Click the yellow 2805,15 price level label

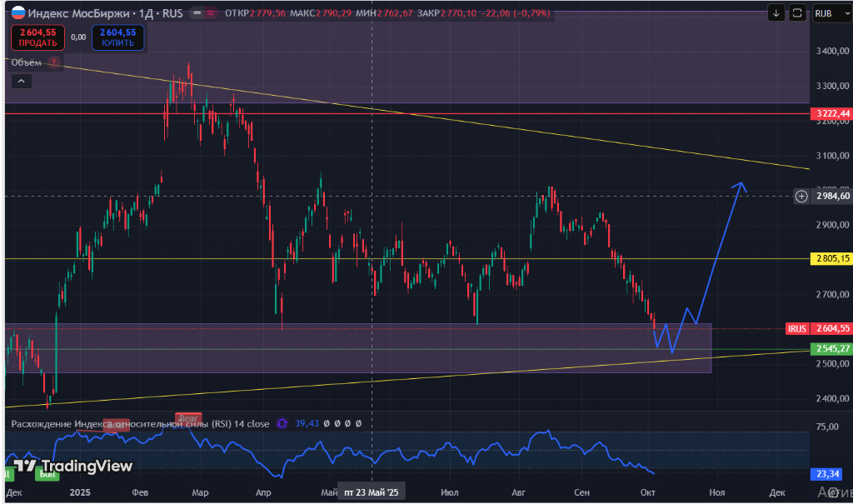pos(833,259)
